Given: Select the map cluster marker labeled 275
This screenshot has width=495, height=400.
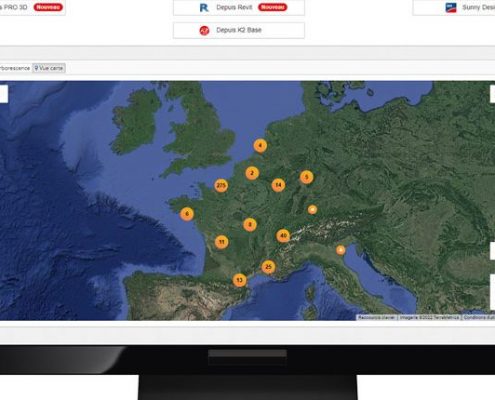Looking at the screenshot, I should point(221,185).
